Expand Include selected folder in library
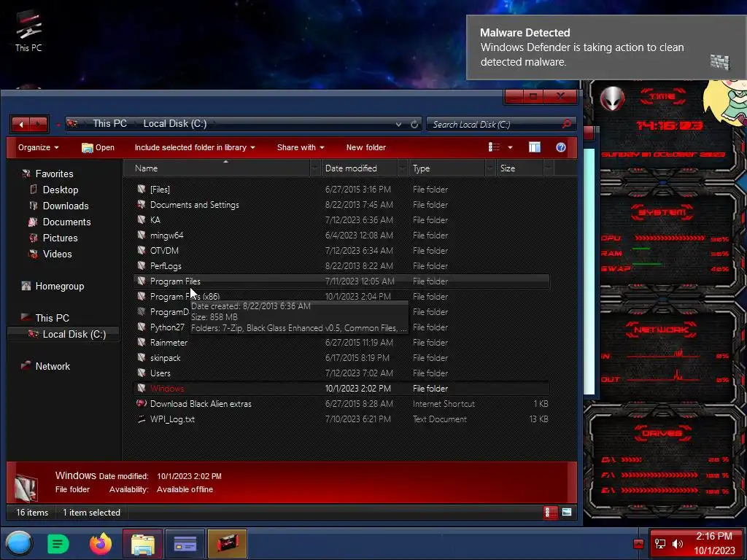 (194, 147)
